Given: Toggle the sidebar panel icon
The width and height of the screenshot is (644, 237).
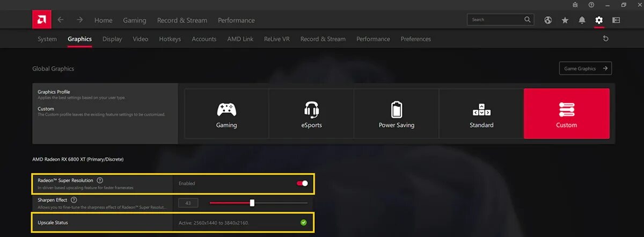Looking at the screenshot, I should [616, 20].
